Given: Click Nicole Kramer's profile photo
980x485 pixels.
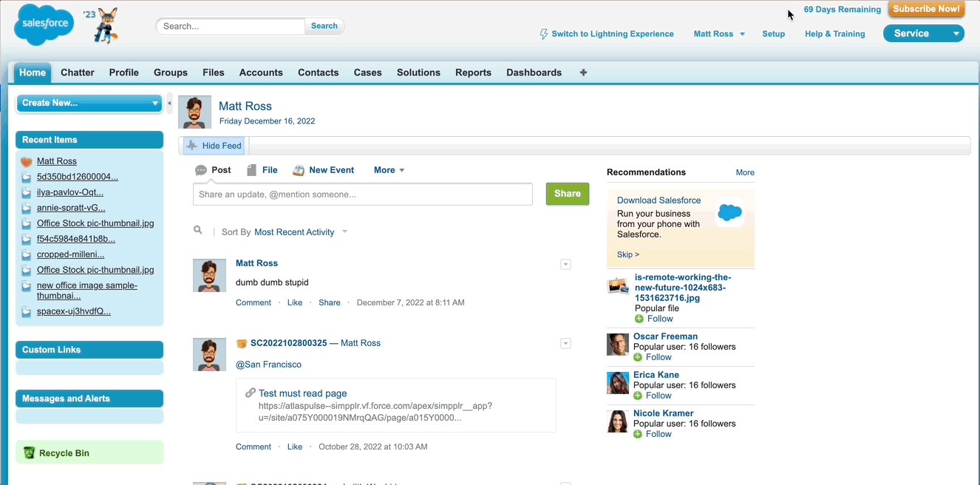Looking at the screenshot, I should point(618,421).
